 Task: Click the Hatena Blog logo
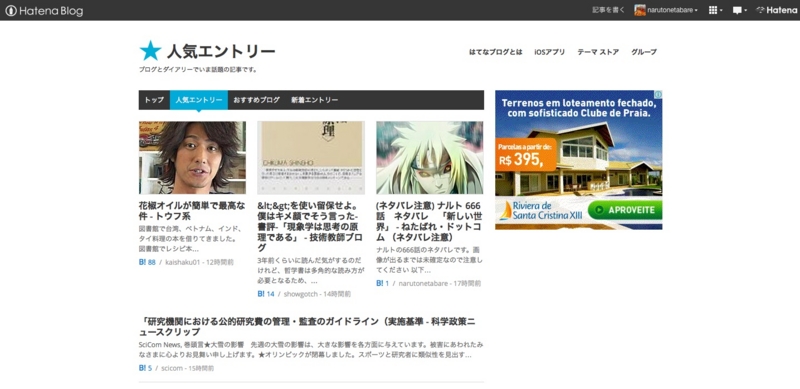(44, 11)
